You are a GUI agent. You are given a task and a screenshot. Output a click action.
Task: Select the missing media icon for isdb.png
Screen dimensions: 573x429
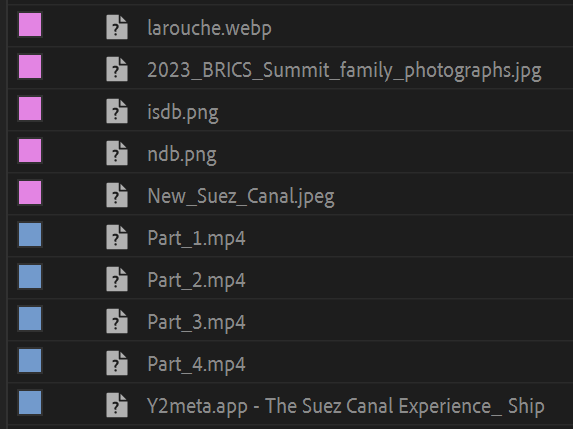[x=117, y=111]
